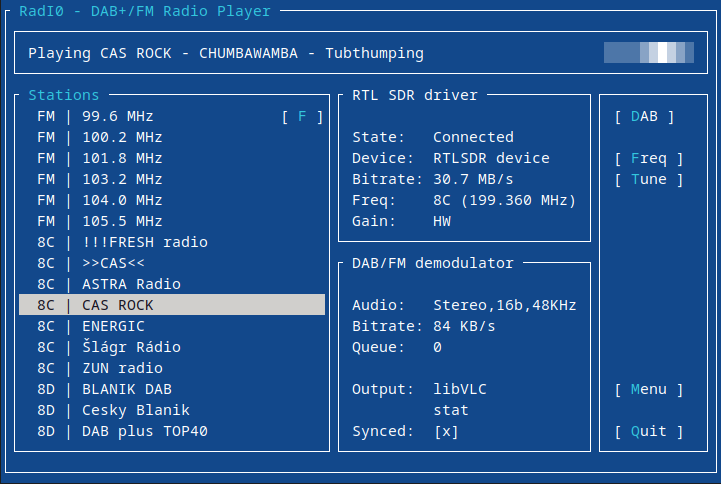The image size is (721, 484).
Task: Click the DAB/FM demodulator panel title
Action: pos(432,263)
